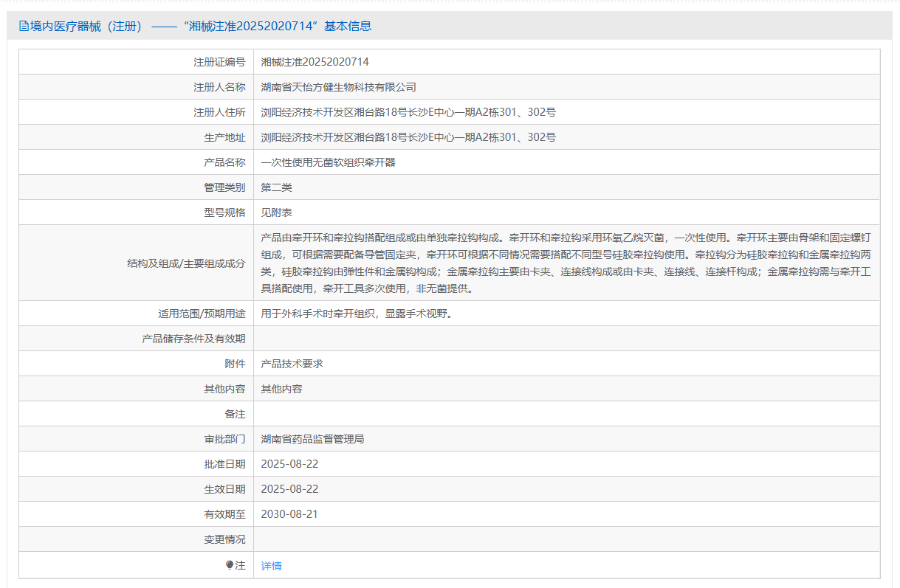
Task: Click the address value in the 注册人住所 row
Action: [x=408, y=112]
